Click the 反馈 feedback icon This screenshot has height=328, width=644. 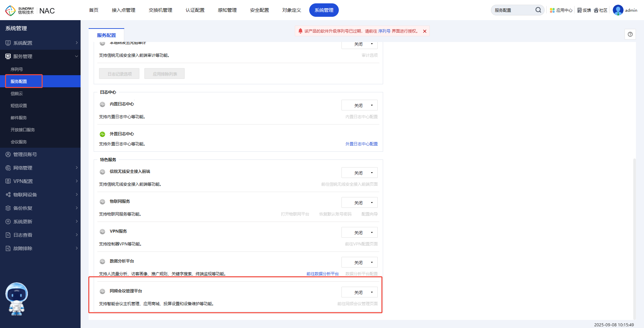click(580, 10)
